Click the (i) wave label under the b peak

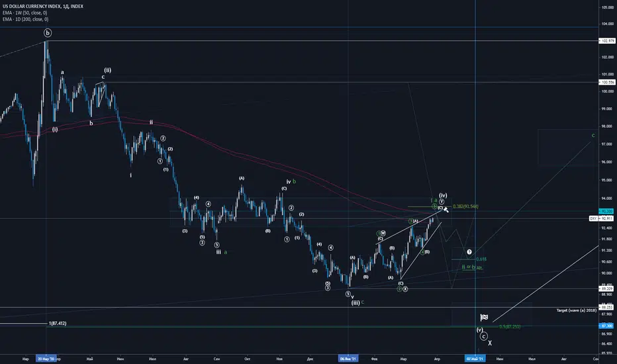pyautogui.click(x=55, y=129)
